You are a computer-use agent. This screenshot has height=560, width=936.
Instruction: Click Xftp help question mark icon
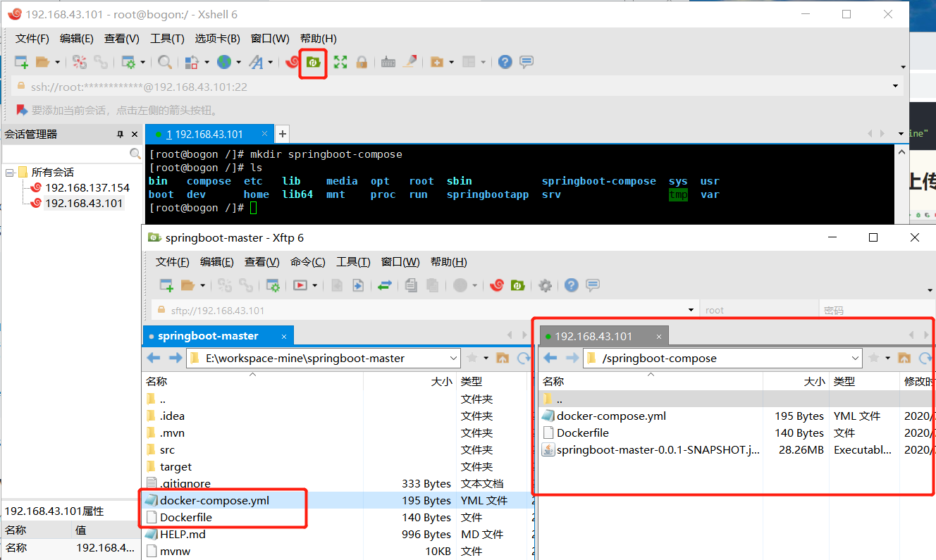click(572, 285)
